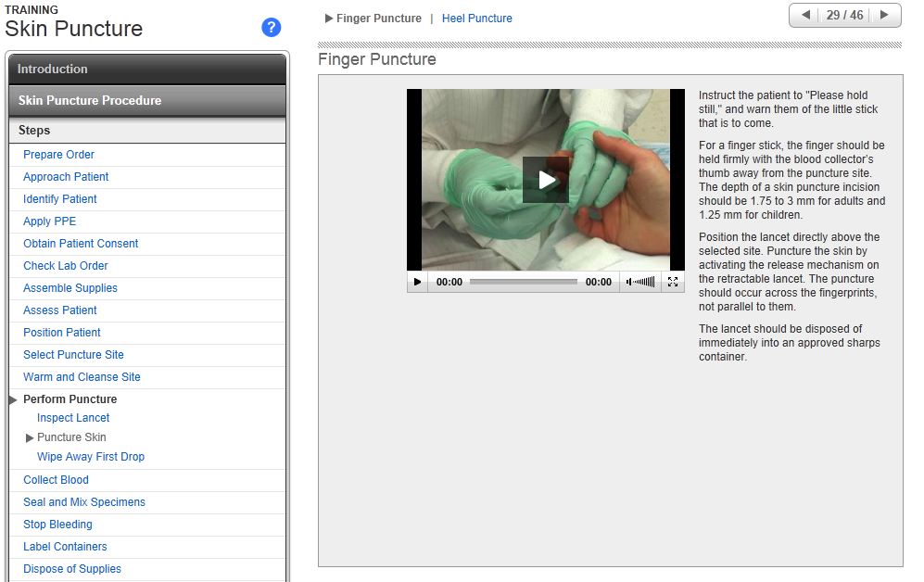Viewport: 924px width, 582px height.
Task: Play the video with center play overlay
Action: (545, 180)
